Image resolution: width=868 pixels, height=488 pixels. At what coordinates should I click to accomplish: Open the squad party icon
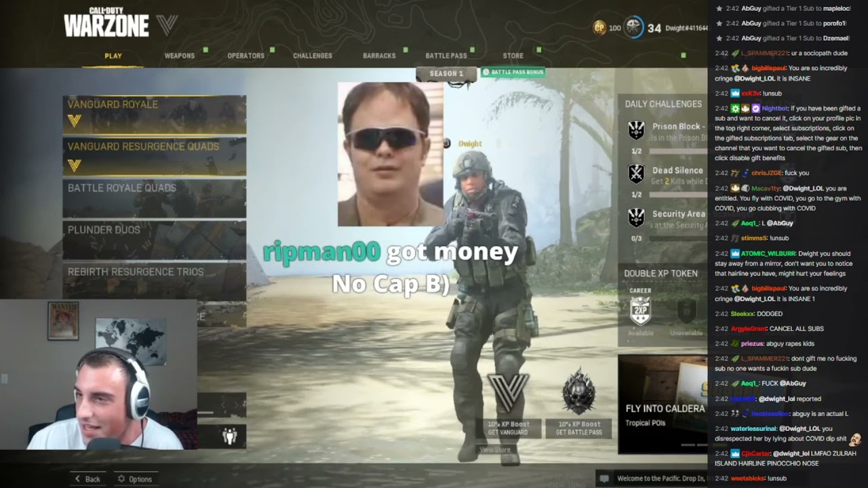coord(230,436)
